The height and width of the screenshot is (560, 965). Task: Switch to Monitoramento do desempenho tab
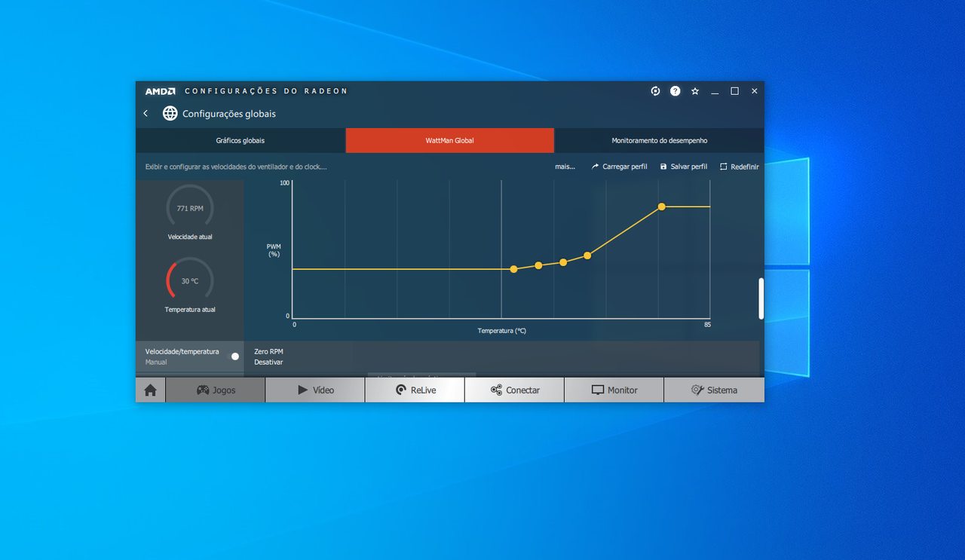[660, 140]
